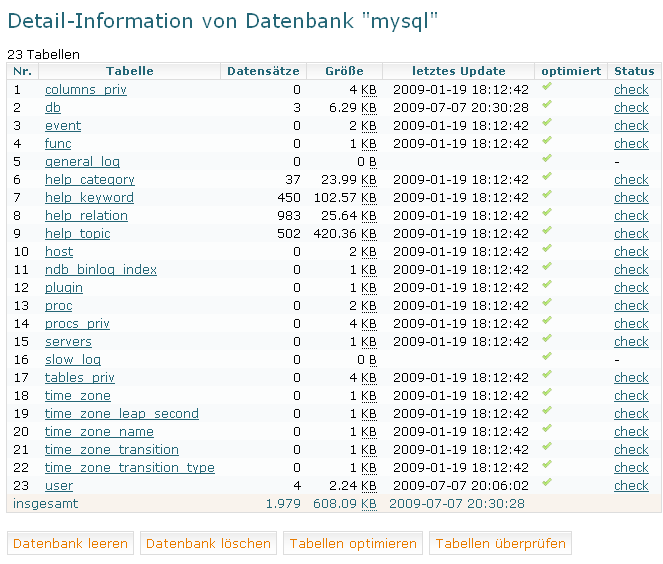Open the func table
Image resolution: width=663 pixels, height=564 pixels.
pos(58,144)
